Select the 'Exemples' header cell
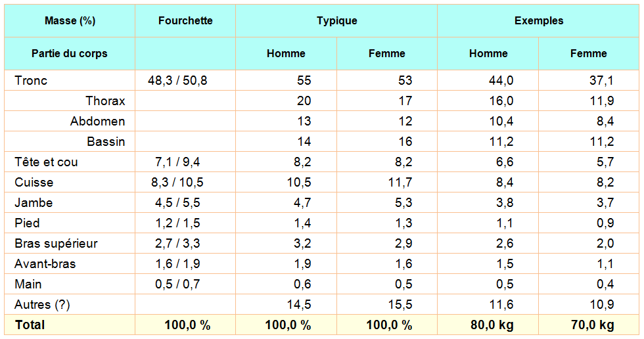The image size is (644, 339). [539, 21]
